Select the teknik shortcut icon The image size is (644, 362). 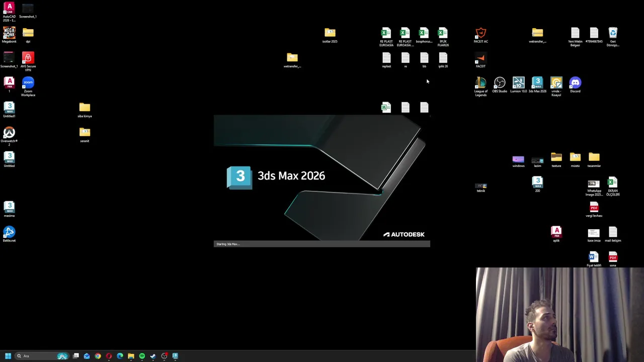click(480, 187)
